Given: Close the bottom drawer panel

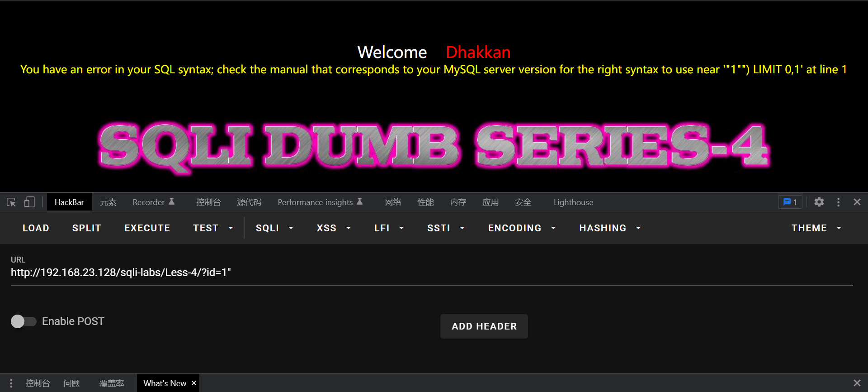Looking at the screenshot, I should (857, 383).
